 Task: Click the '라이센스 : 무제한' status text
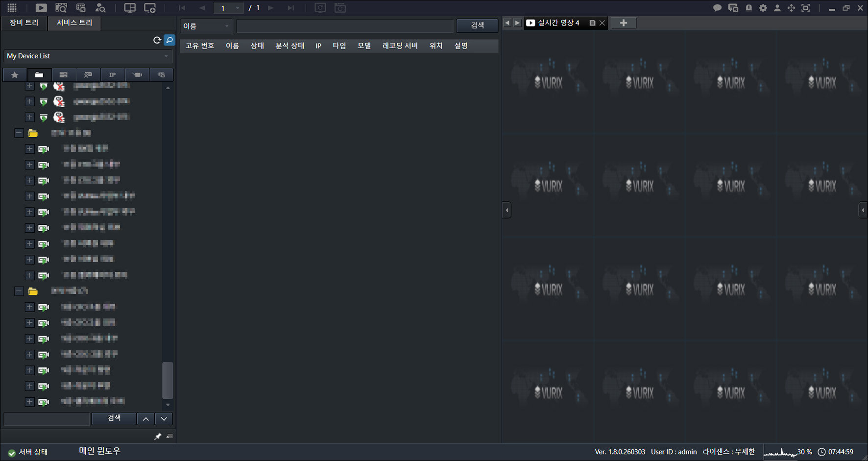[x=728, y=452]
